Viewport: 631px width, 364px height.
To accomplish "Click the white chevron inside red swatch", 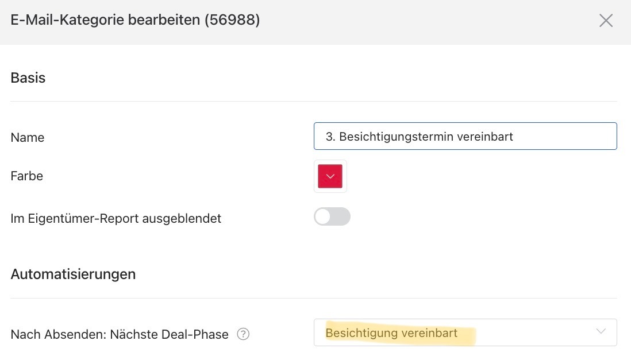I will [x=330, y=177].
